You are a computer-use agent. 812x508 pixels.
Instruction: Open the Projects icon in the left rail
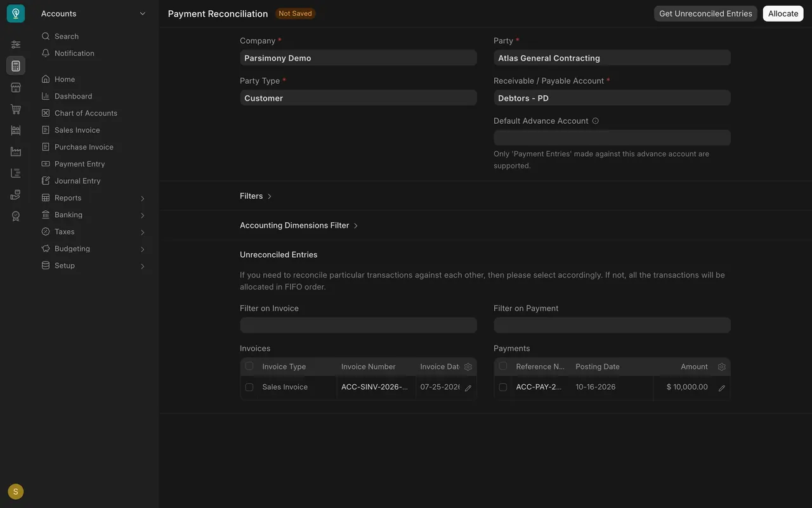pos(16,173)
